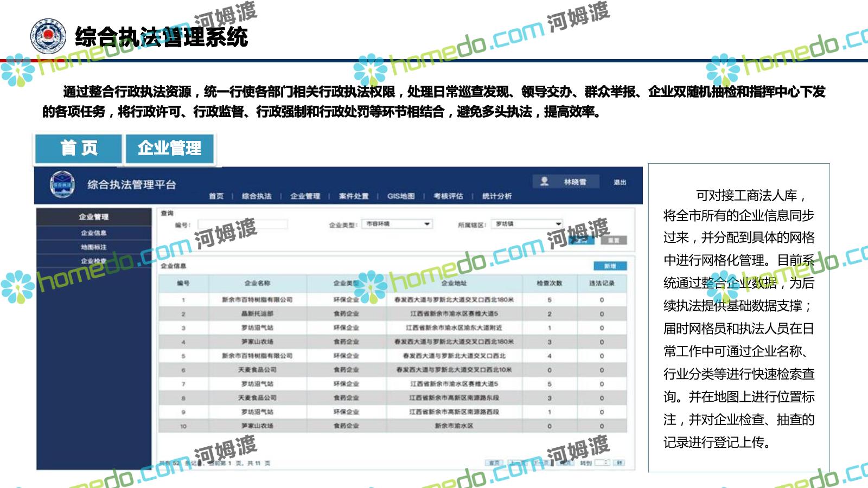Open the 综合执法 menu item
Viewport: 868px width, 488px height.
pyautogui.click(x=257, y=196)
